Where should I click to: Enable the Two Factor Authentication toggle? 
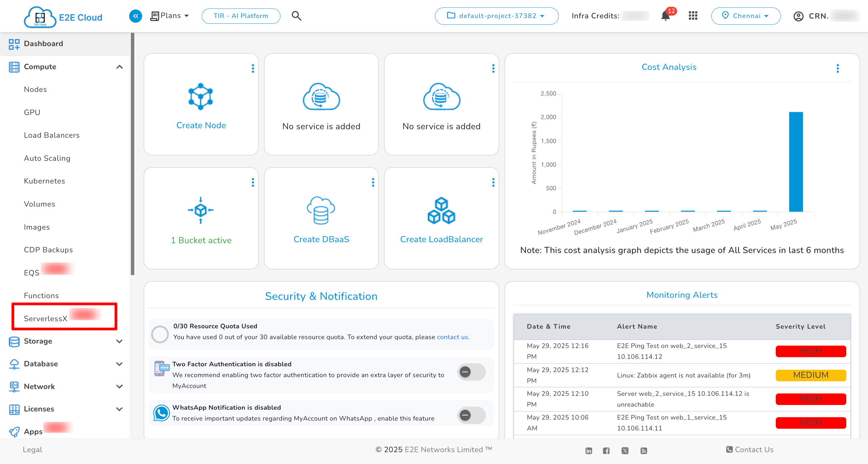pyautogui.click(x=471, y=372)
